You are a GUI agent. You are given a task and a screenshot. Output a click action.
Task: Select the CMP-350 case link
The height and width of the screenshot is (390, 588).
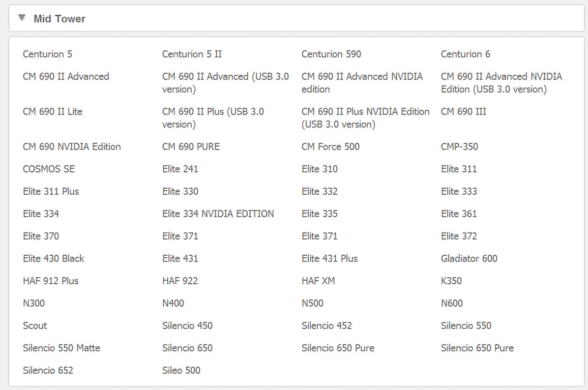click(459, 146)
